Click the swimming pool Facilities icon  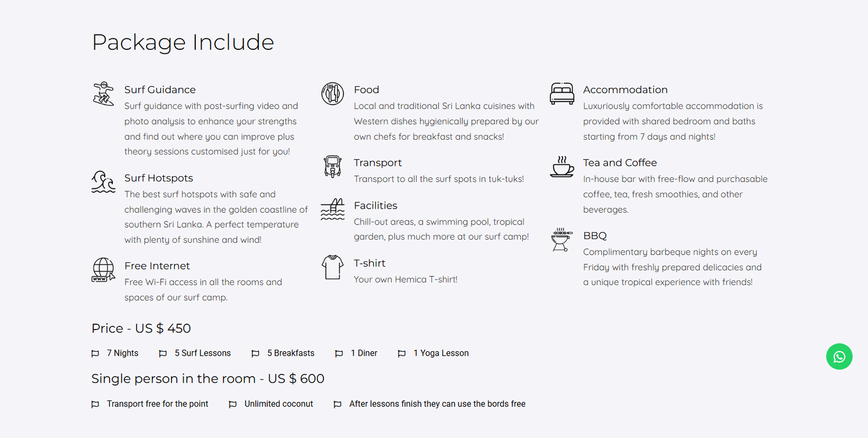333,209
